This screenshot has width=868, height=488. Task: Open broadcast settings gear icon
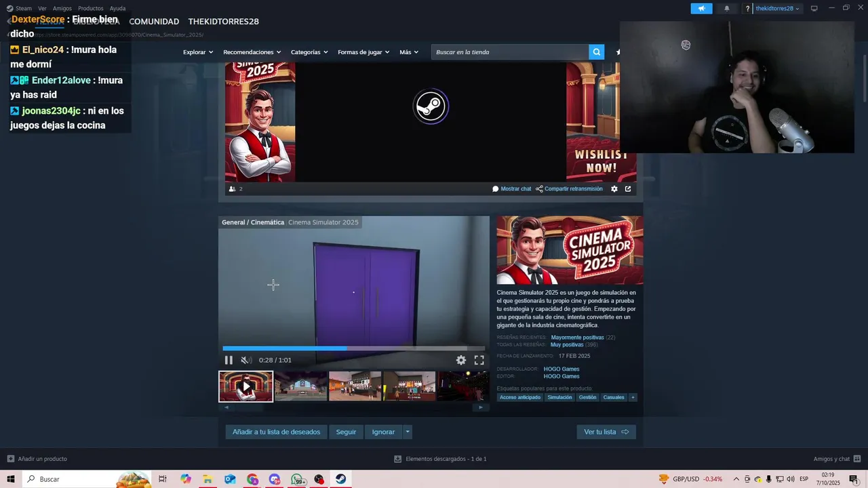614,189
